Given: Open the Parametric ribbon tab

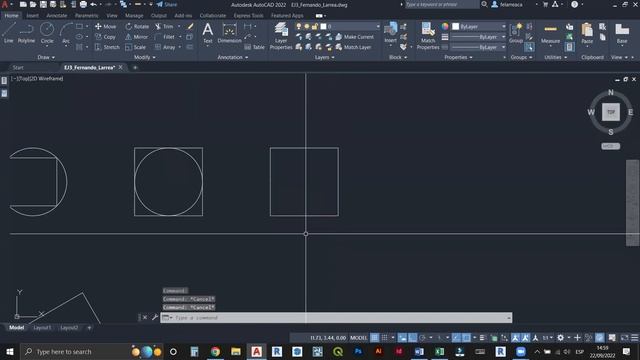Looking at the screenshot, I should pos(87,16).
